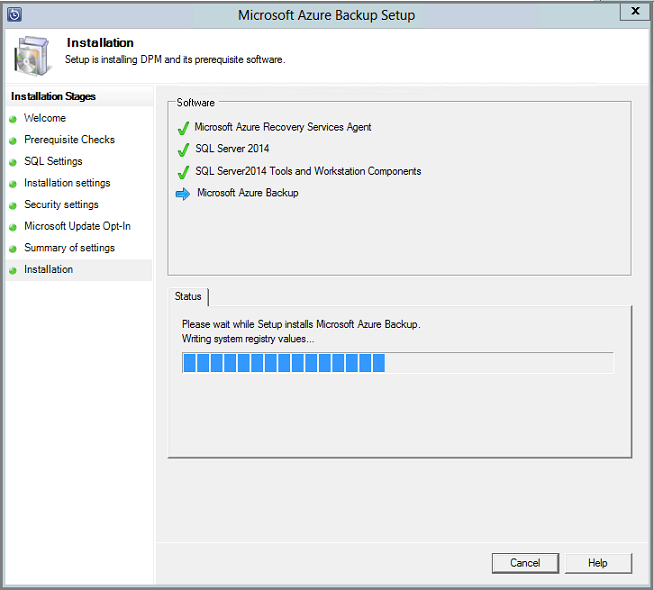The width and height of the screenshot is (654, 590).
Task: Click green checkmark next to SQL Server 2014
Action: click(x=182, y=150)
